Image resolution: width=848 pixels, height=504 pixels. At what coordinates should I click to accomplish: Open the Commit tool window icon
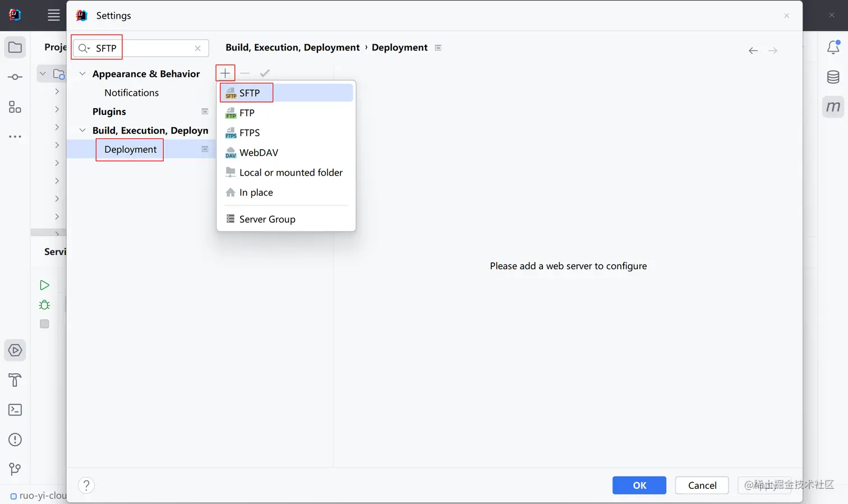tap(15, 77)
